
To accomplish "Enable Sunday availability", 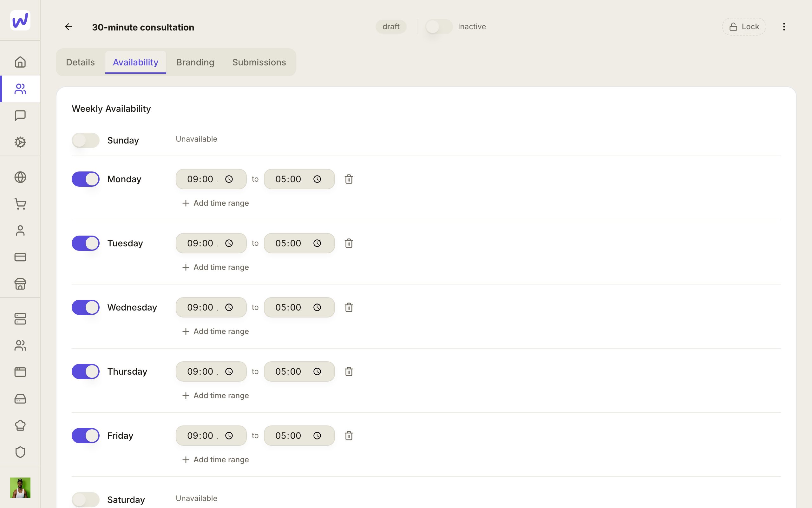I will pos(86,140).
